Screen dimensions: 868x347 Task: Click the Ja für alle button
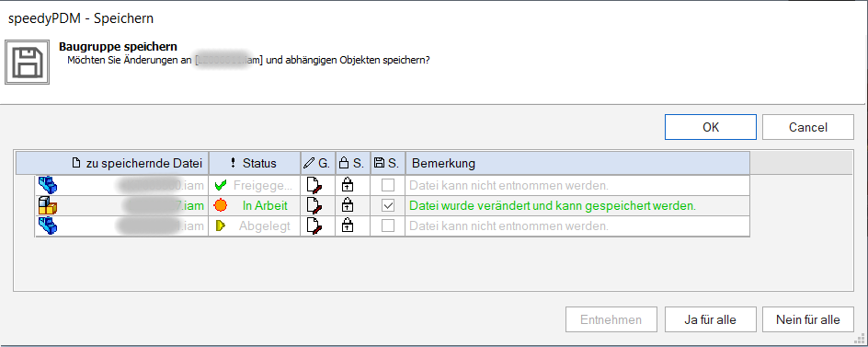pos(711,319)
